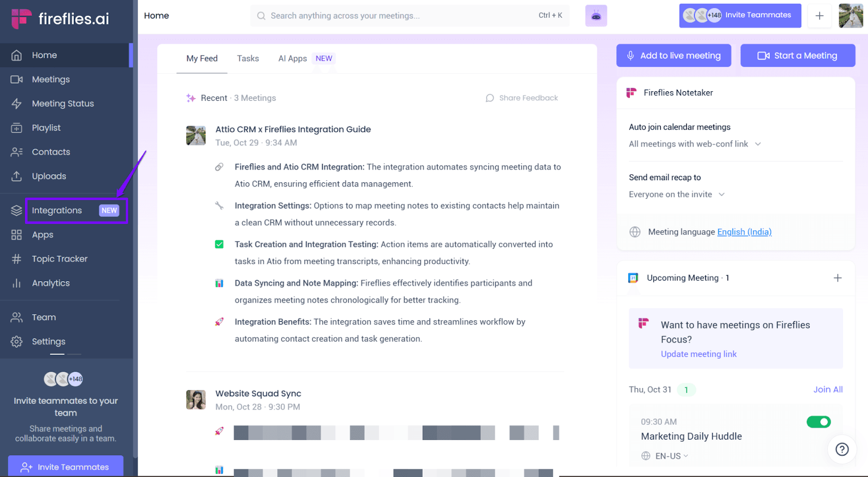Expand the auto join calendar meetings dropdown
Viewport: 868px width, 477px height.
point(695,144)
